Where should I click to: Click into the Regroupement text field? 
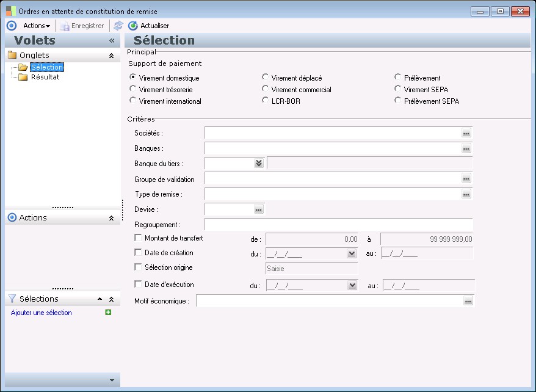click(x=338, y=225)
